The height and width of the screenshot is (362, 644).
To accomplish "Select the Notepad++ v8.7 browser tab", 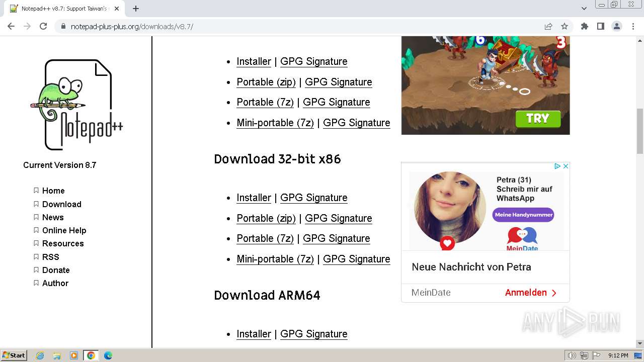I will click(63, 9).
